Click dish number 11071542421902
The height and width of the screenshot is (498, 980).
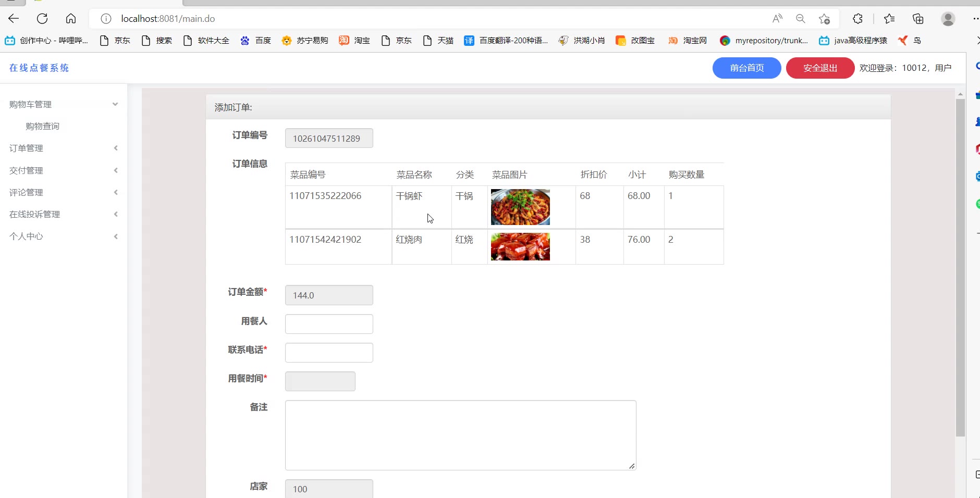click(x=325, y=240)
